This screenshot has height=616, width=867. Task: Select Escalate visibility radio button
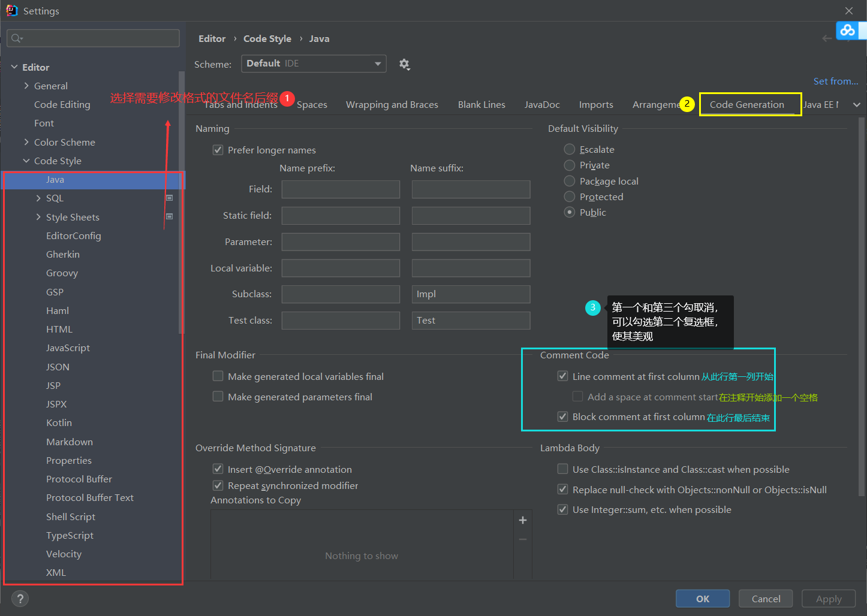pyautogui.click(x=570, y=149)
